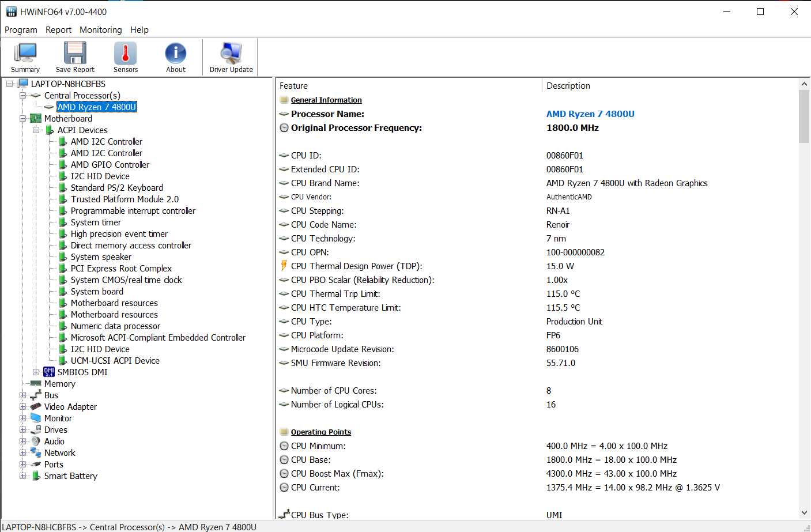The image size is (811, 532).
Task: Expand the Smart Battery node
Action: 22,476
